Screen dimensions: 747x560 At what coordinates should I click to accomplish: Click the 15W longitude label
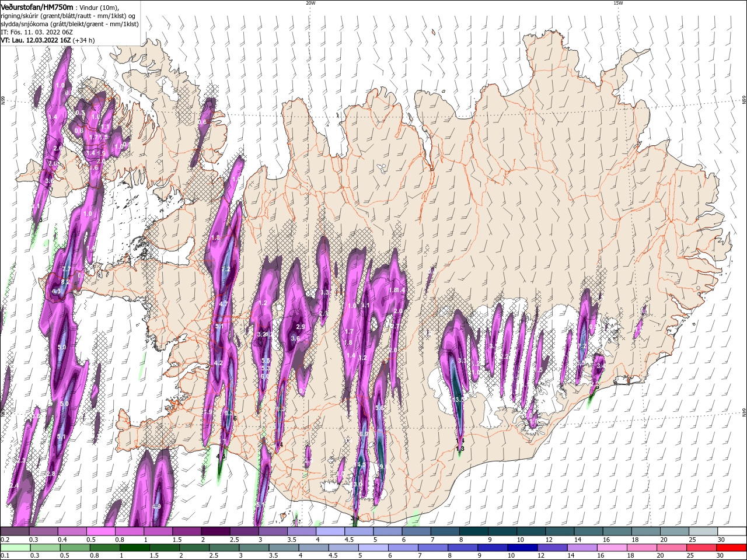(618, 3)
